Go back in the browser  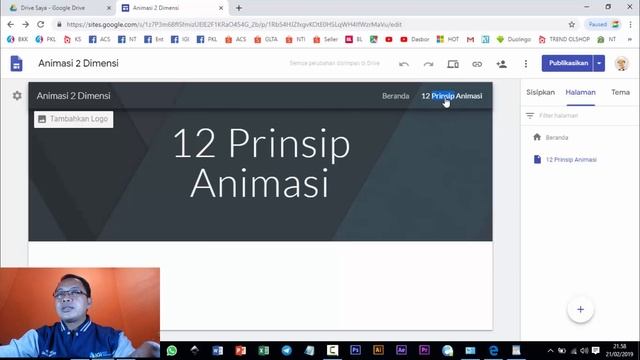[x=11, y=24]
